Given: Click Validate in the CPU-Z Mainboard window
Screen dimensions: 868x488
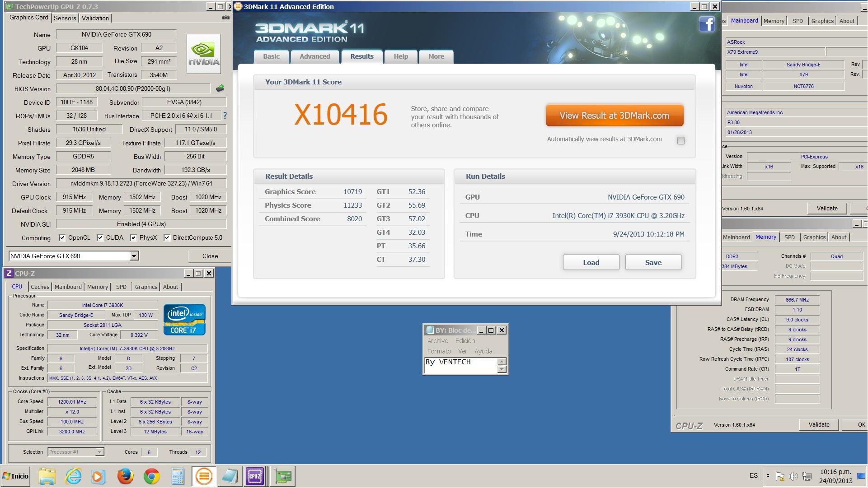Looking at the screenshot, I should [827, 208].
